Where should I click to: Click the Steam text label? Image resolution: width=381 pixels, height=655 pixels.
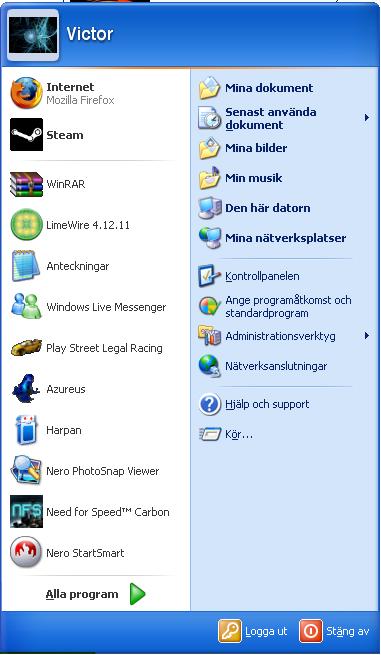[65, 135]
